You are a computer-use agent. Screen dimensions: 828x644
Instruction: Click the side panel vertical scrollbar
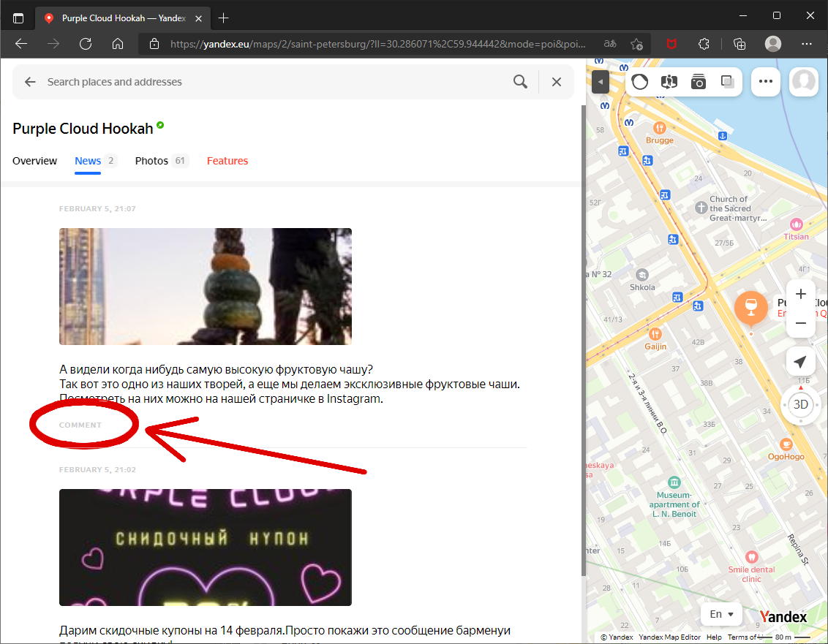(583, 341)
